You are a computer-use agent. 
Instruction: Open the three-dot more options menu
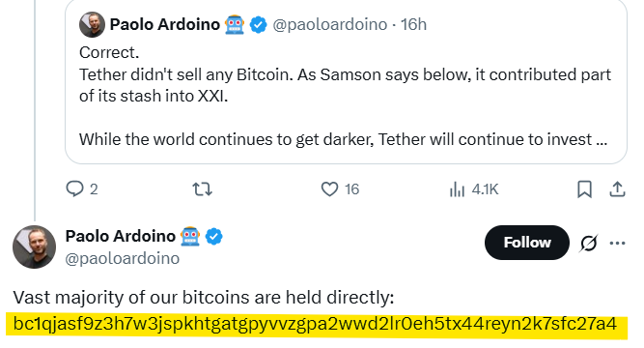(617, 243)
